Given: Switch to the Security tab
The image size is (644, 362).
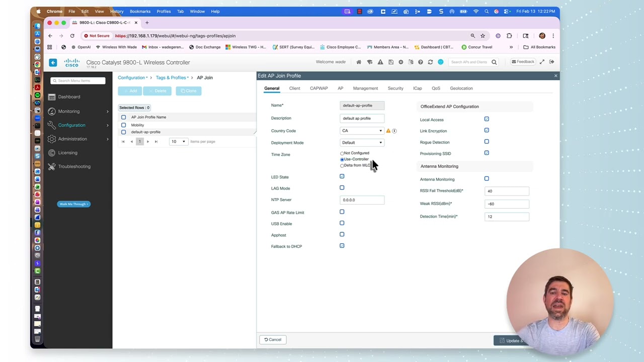Looking at the screenshot, I should (x=395, y=88).
